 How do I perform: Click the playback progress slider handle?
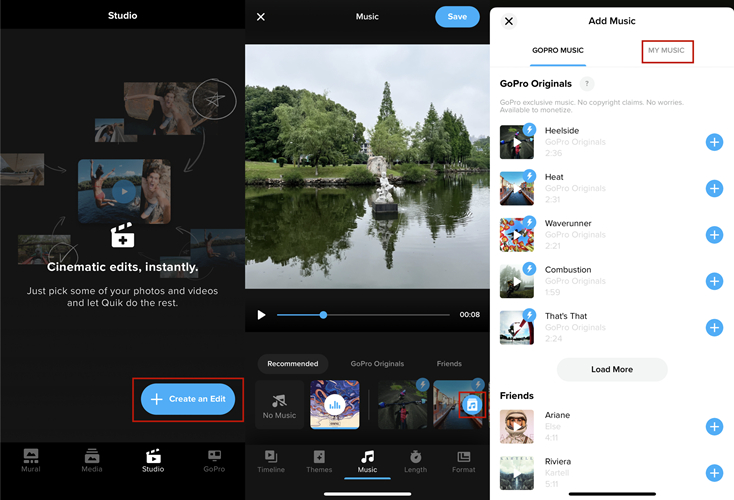pos(323,315)
